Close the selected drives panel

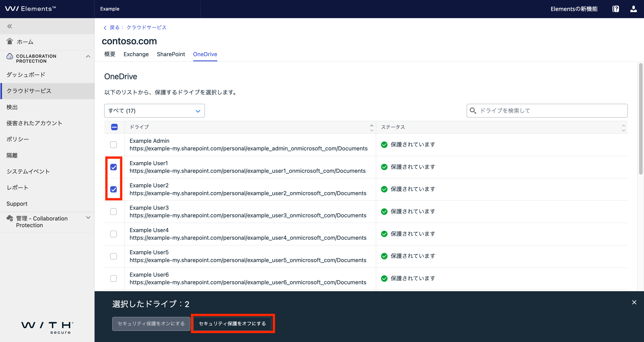click(x=634, y=302)
